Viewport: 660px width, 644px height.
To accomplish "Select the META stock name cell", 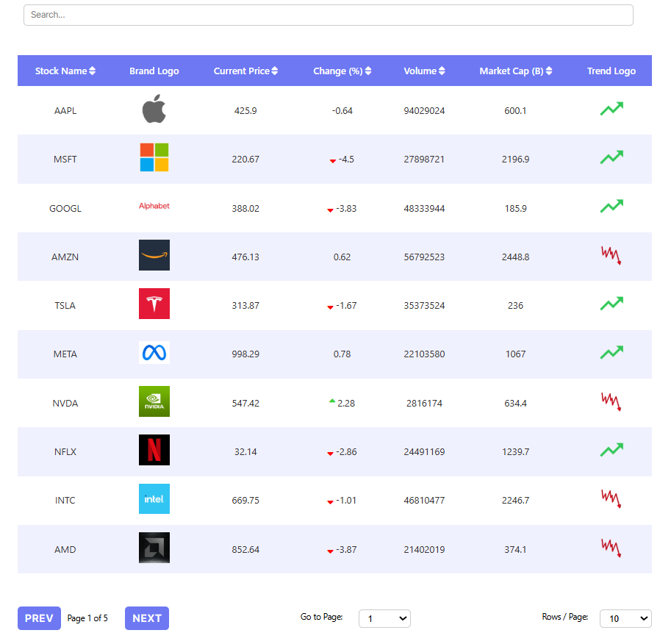I will click(65, 354).
